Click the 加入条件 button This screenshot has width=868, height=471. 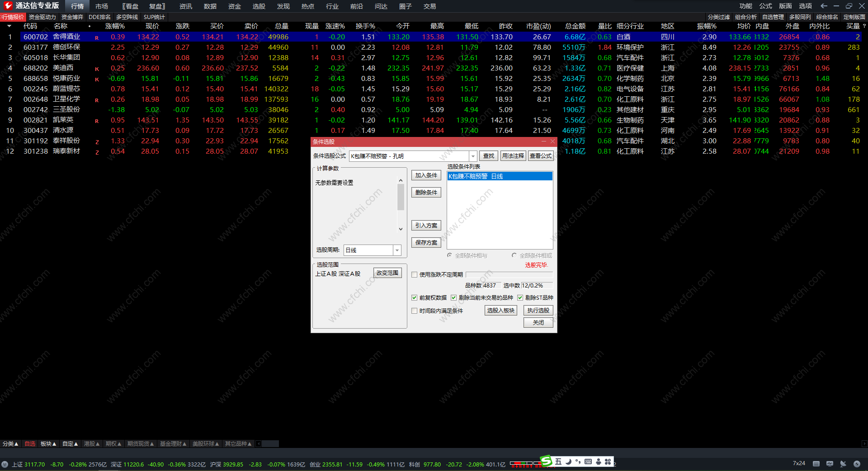tap(426, 175)
